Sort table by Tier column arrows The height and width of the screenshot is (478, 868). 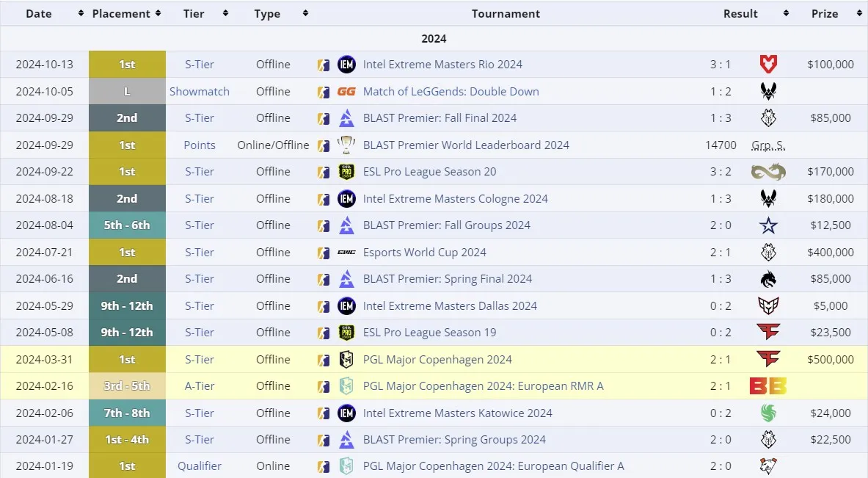[225, 13]
